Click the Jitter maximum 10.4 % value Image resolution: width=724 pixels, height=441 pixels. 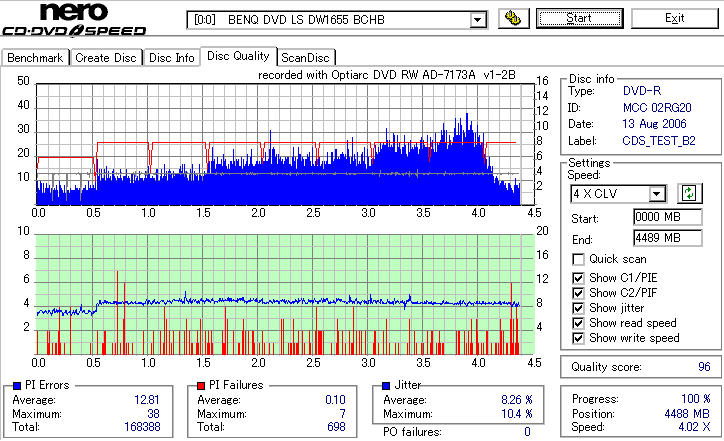click(x=517, y=414)
